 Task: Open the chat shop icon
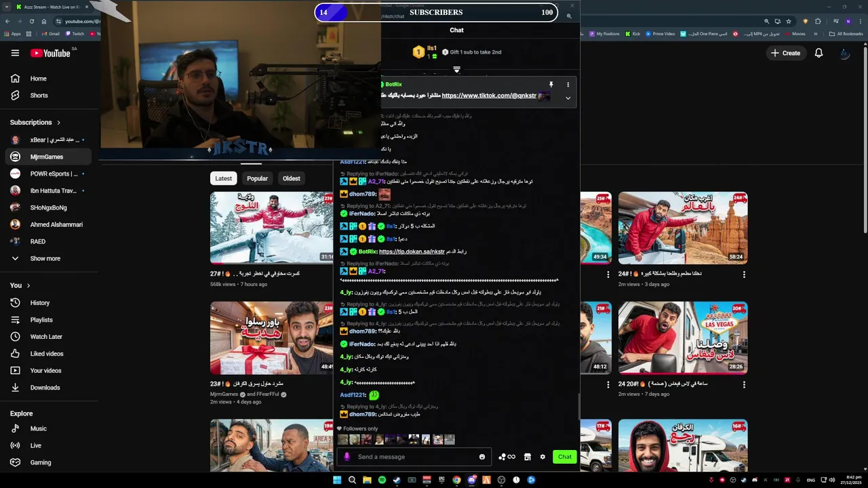[x=527, y=457]
